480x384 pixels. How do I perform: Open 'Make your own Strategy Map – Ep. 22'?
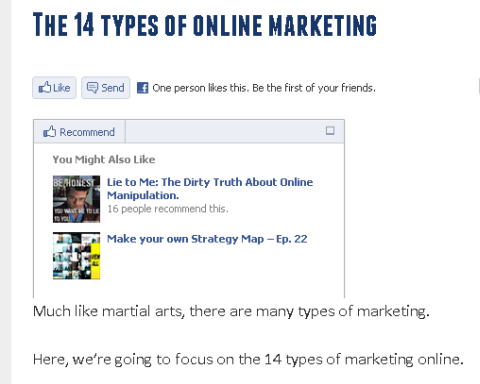point(207,239)
